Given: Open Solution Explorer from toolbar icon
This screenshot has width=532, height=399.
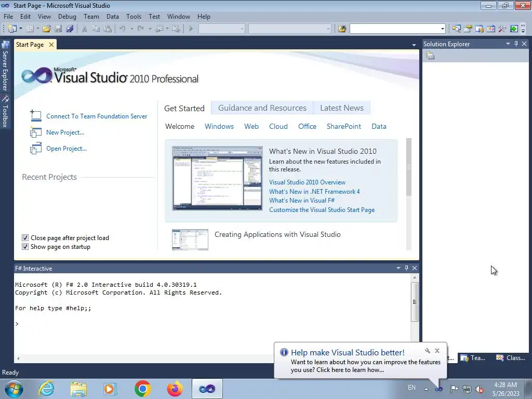Looking at the screenshot, I should 456,29.
